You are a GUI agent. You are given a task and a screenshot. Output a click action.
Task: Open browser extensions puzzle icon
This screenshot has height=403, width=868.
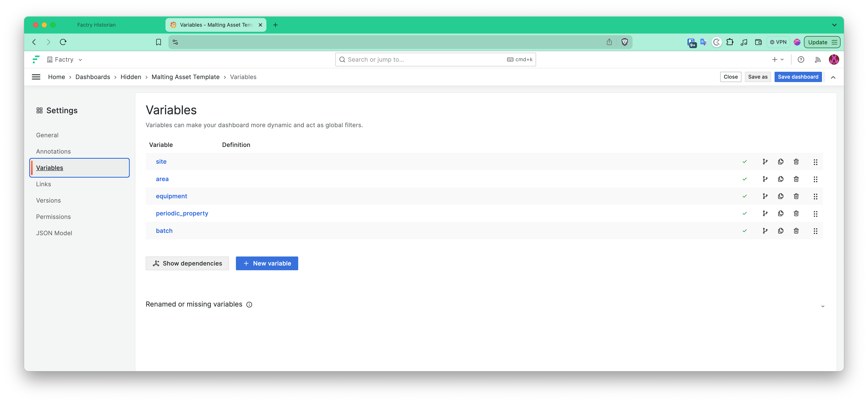(729, 42)
